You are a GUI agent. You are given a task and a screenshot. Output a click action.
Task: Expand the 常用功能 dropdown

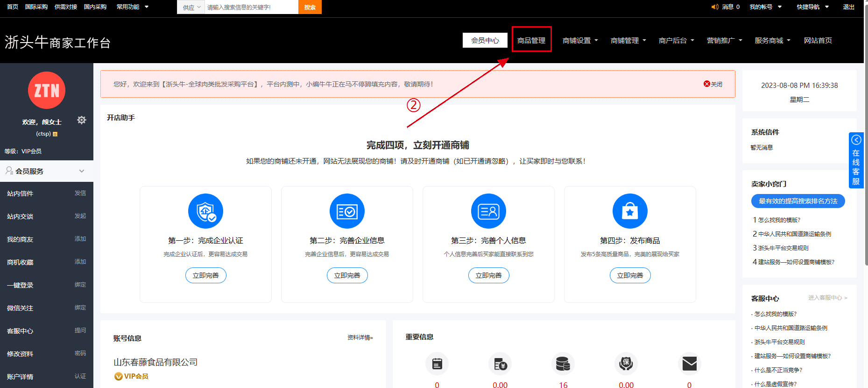pyautogui.click(x=133, y=7)
